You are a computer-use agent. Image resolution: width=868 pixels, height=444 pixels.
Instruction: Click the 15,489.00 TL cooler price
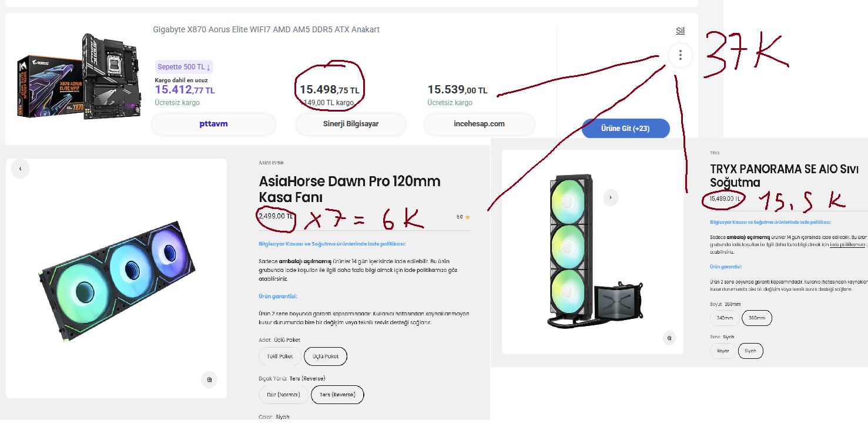coord(725,199)
